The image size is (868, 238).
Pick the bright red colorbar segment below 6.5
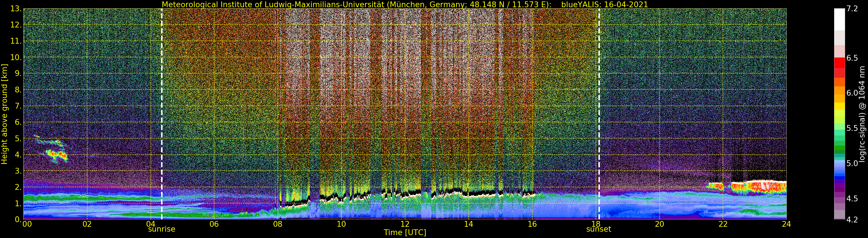coord(839,63)
